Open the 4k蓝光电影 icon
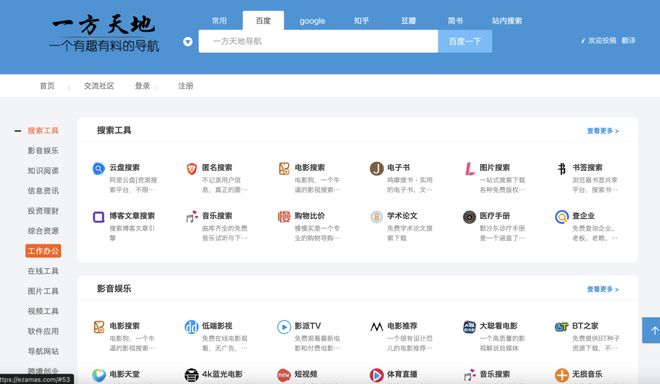 tap(192, 375)
